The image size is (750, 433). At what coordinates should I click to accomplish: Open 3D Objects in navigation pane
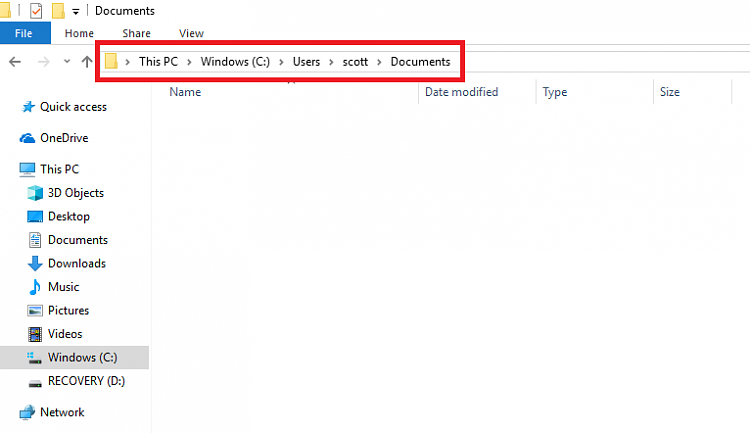click(x=76, y=193)
